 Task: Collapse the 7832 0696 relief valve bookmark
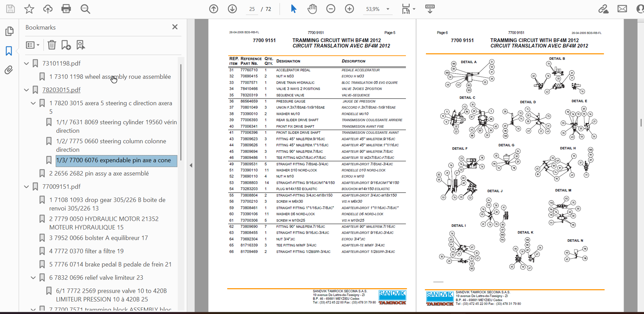(33, 277)
